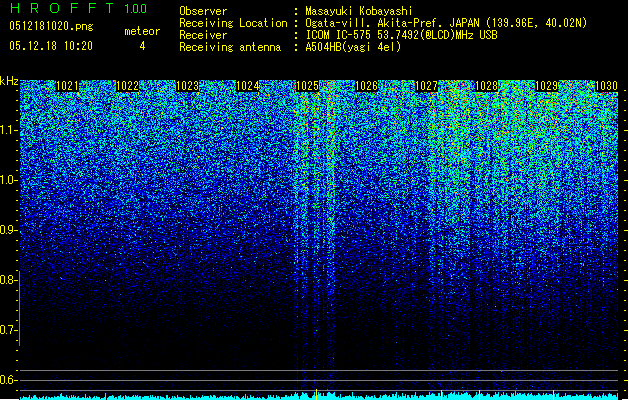This screenshot has width=629, height=400.
Task: Select receiver ICOM IC-575 53.7492 MHz text
Action: 401,35
